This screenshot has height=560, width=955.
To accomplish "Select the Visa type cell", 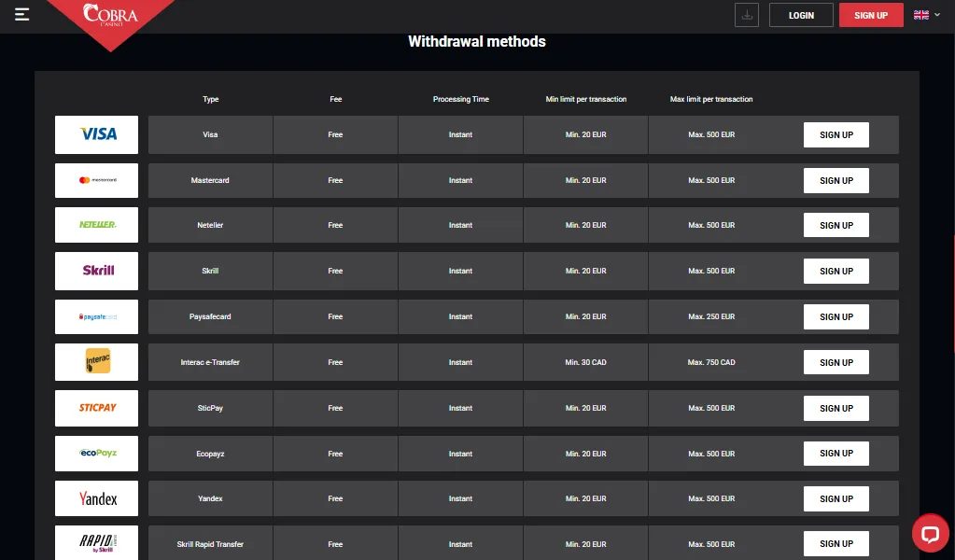I will (210, 134).
